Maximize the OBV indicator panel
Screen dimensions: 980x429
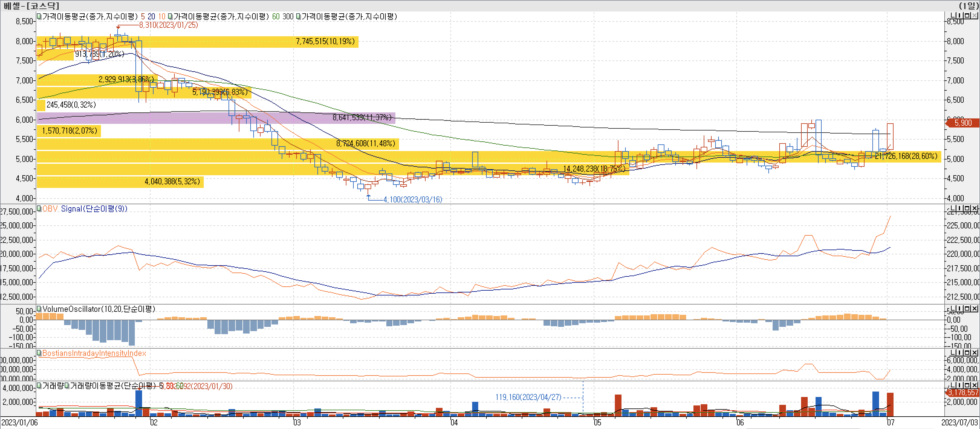pos(967,208)
